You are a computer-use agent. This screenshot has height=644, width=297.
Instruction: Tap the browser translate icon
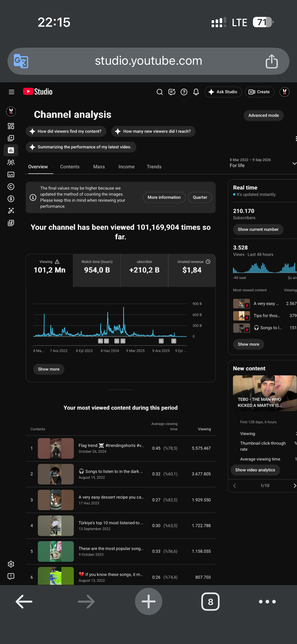coord(21,61)
